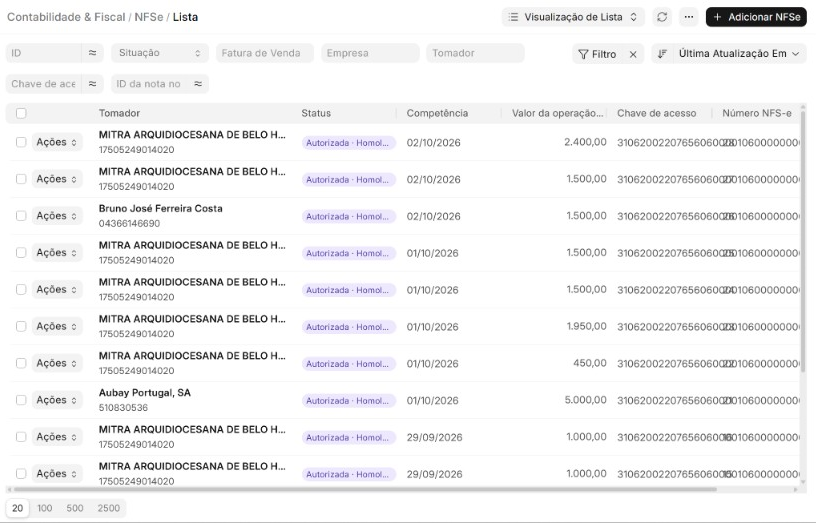Screen dimensions: 816x523
Task: Click tax ID 04366146690
Action: click(130, 223)
